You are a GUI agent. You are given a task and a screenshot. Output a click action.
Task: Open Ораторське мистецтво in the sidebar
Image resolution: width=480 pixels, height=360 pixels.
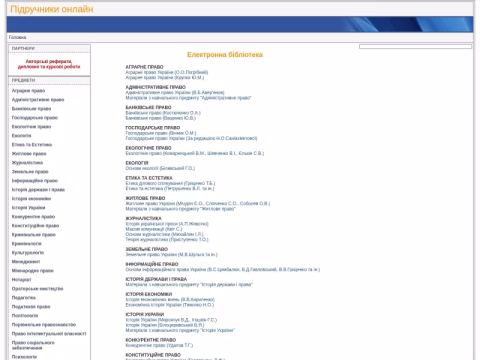pyautogui.click(x=37, y=289)
